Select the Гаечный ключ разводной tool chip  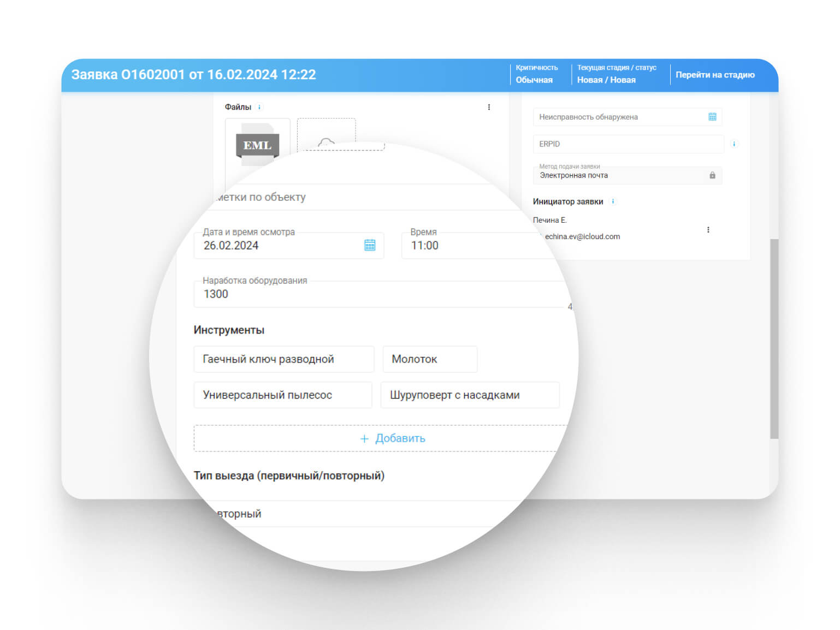[284, 359]
